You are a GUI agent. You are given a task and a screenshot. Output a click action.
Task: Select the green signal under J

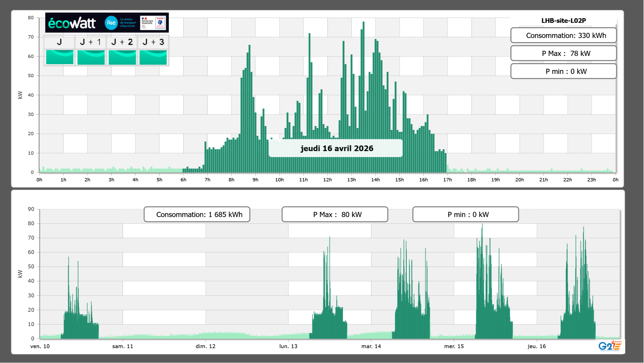(60, 57)
